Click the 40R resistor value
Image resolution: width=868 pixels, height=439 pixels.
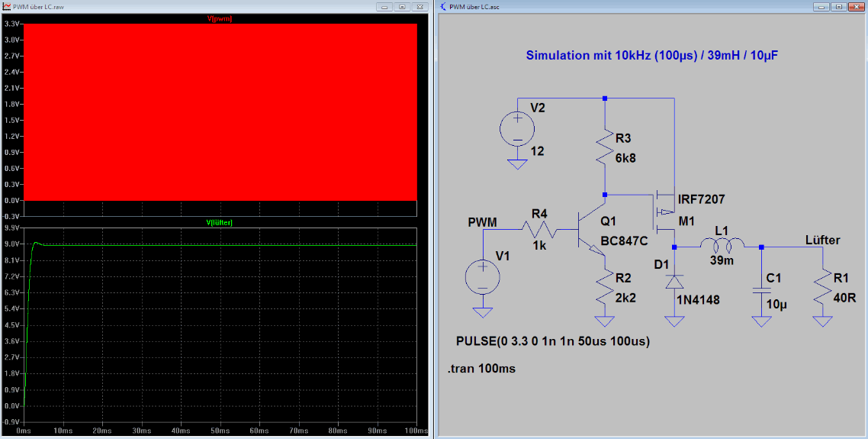[x=845, y=299]
